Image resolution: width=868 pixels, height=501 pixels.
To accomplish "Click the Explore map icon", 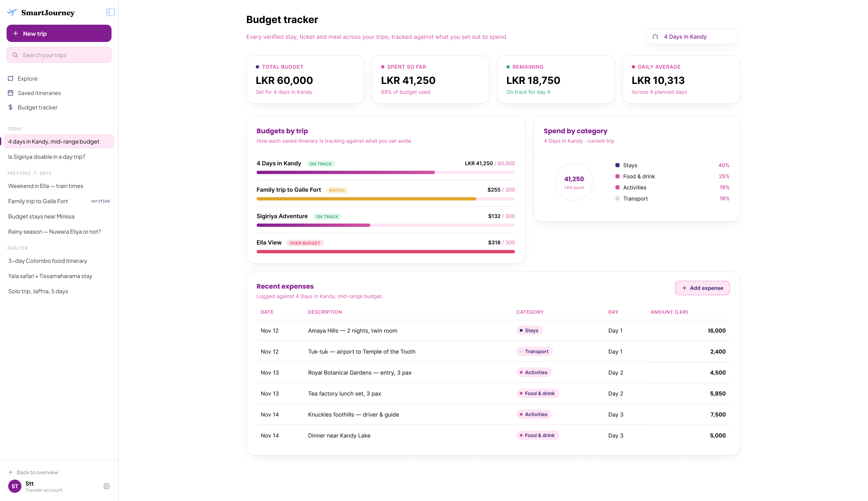I will tap(11, 79).
